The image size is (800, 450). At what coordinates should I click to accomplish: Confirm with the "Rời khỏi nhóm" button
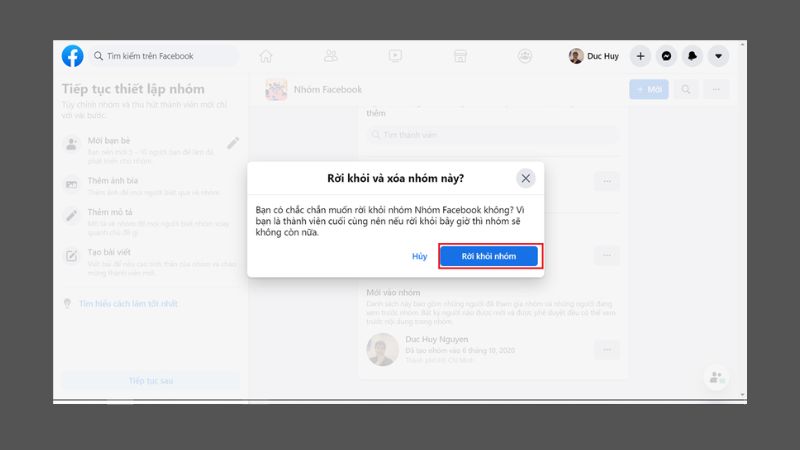(489, 256)
